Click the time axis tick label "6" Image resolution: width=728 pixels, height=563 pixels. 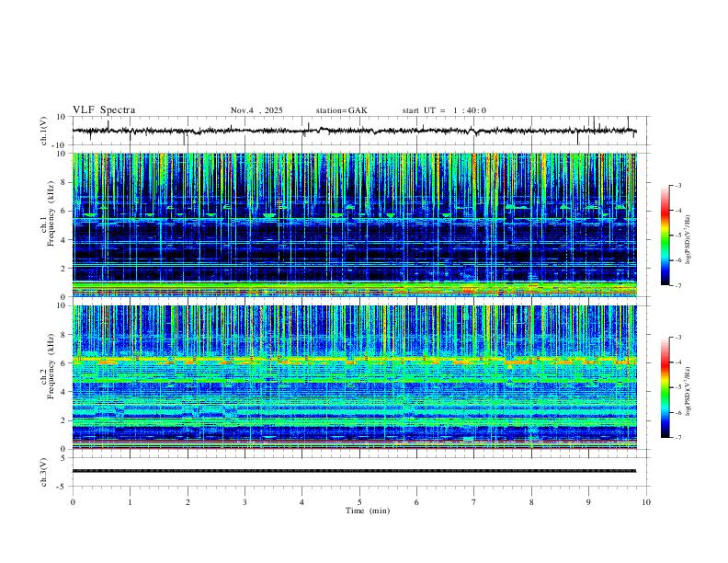[x=416, y=502]
